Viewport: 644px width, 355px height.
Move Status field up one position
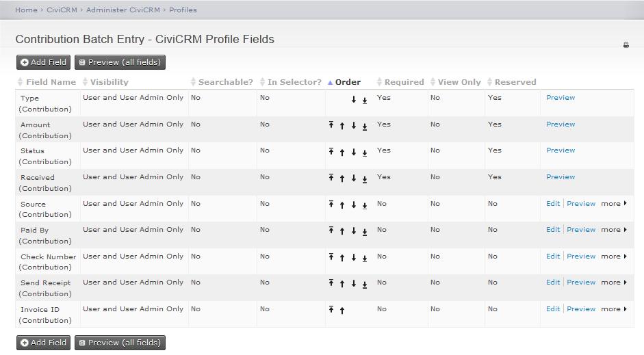(x=342, y=152)
